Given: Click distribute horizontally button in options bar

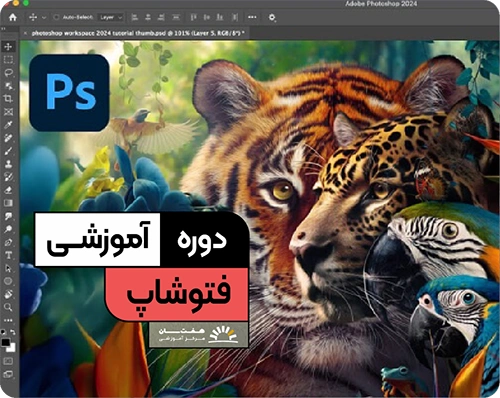Looking at the screenshot, I should click(x=235, y=17).
